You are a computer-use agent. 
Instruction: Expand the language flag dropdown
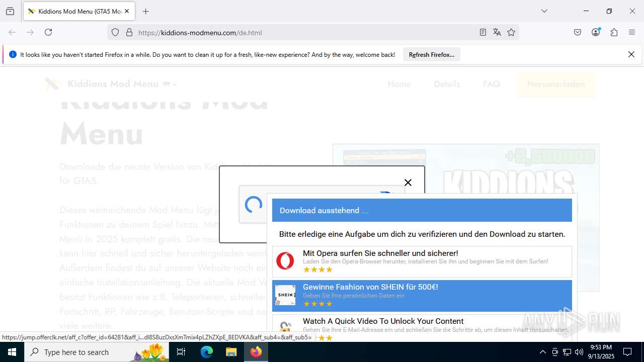click(170, 84)
